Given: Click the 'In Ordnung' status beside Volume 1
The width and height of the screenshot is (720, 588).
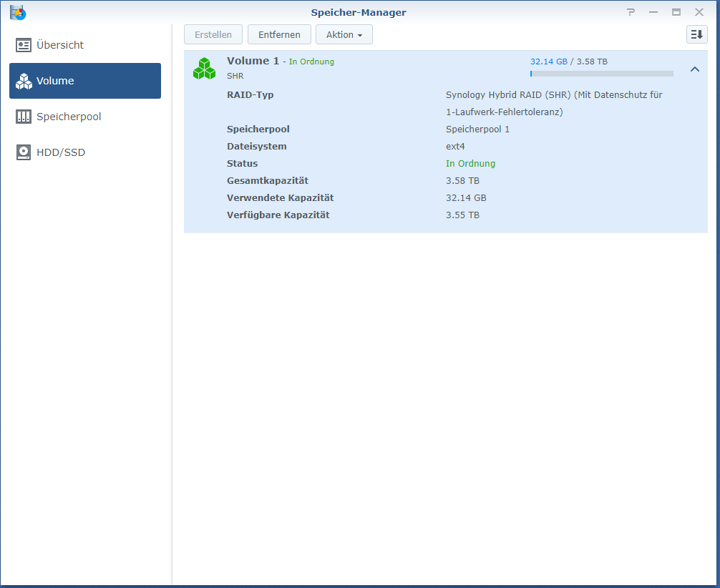Looking at the screenshot, I should pos(311,62).
